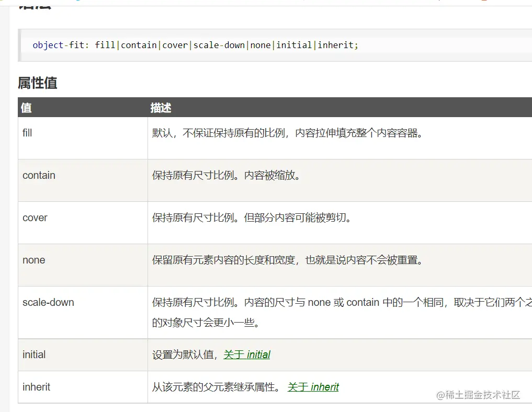This screenshot has width=532, height=412.
Task: Click the initial value cell
Action: coord(83,354)
